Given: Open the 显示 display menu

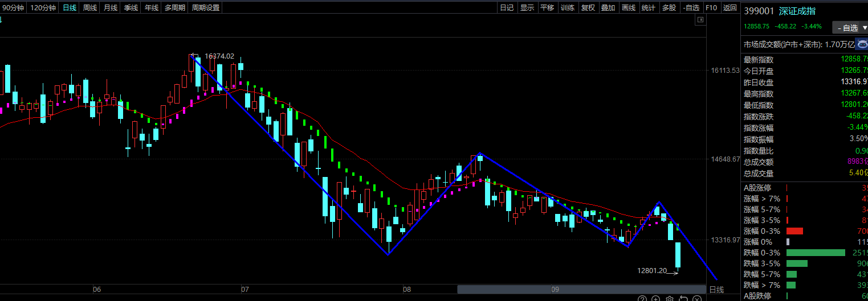Looking at the screenshot, I should pos(527,7).
